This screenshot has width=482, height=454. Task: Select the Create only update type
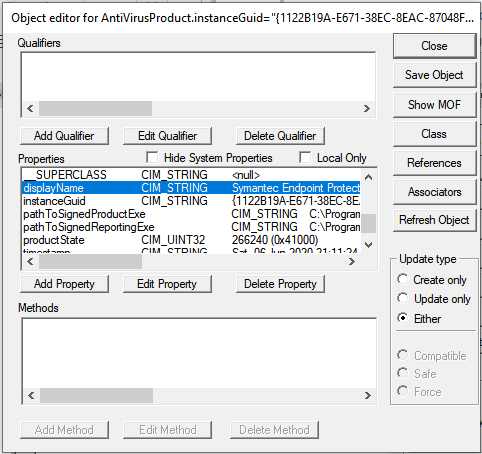click(x=403, y=279)
